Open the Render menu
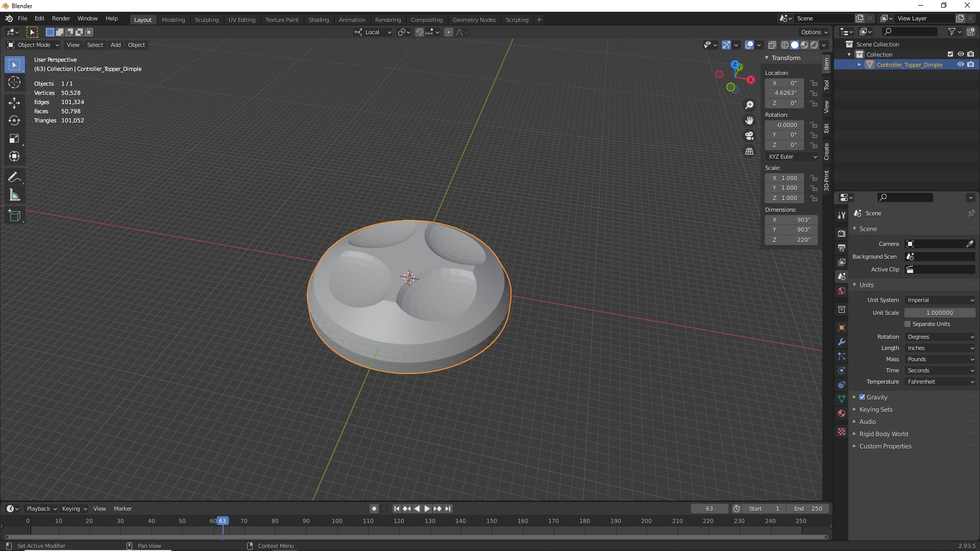This screenshot has width=980, height=551. [61, 18]
